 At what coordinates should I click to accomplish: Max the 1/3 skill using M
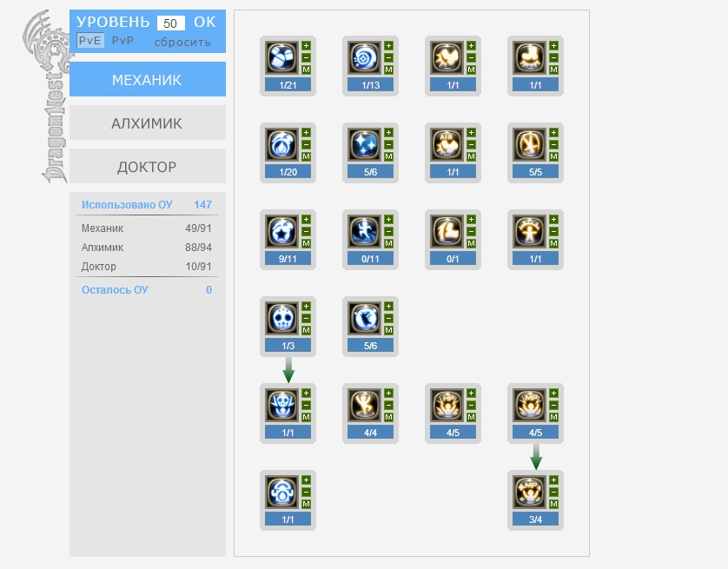click(306, 330)
